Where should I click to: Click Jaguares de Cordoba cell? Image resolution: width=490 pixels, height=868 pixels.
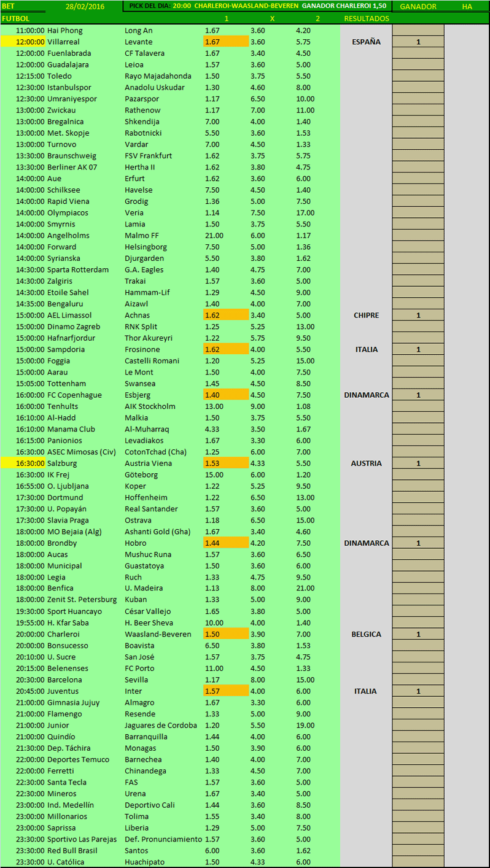pos(161,725)
